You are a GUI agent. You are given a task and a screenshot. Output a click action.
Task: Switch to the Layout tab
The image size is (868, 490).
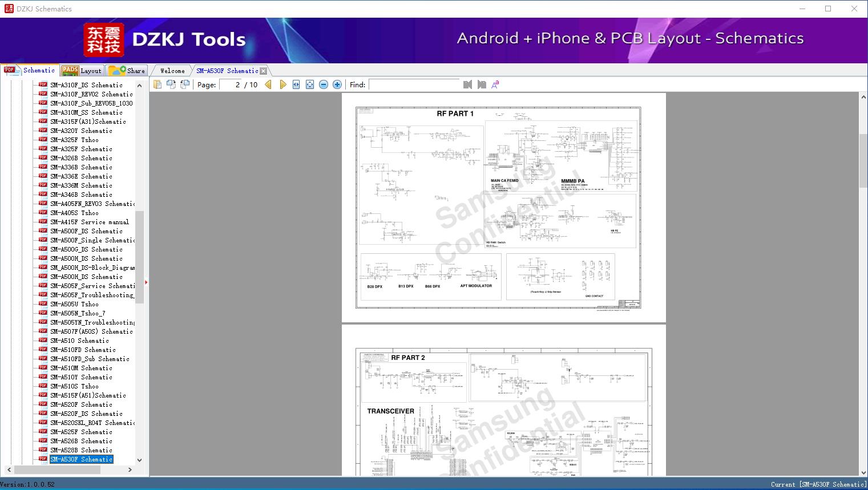(x=82, y=71)
